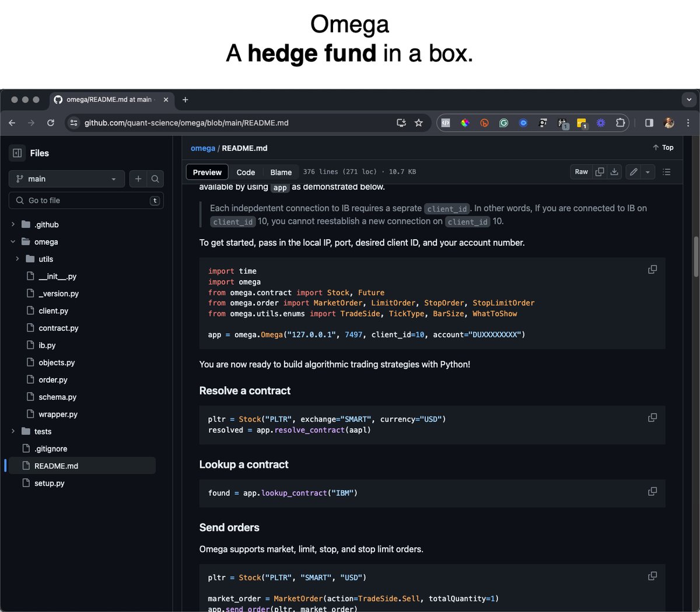Open setup.py file
700x612 pixels.
(x=49, y=483)
